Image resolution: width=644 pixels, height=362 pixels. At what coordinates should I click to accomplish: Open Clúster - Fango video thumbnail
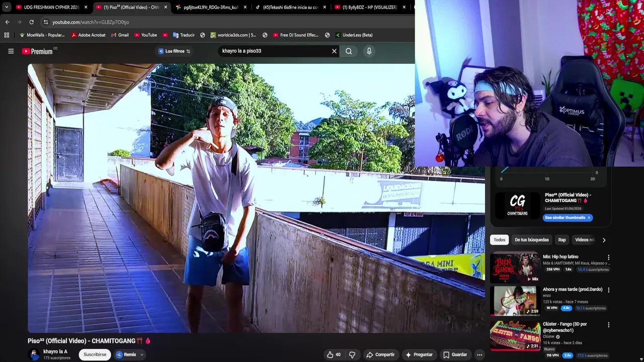pos(515,335)
